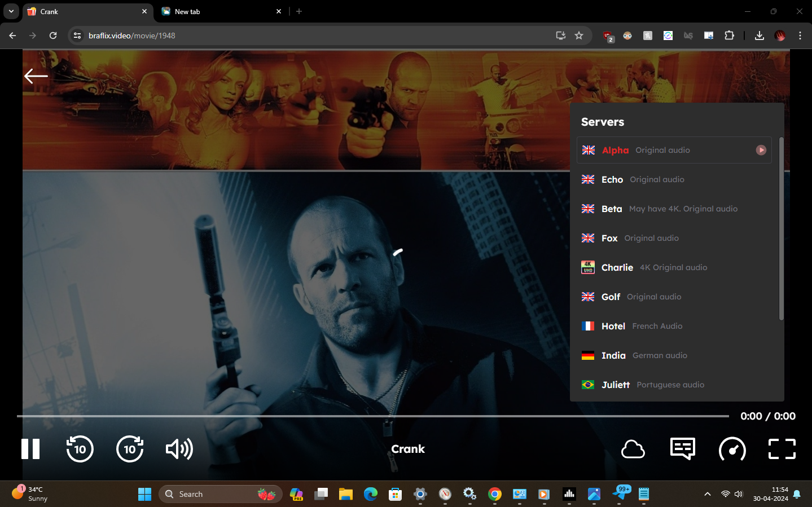Close the New tab tab
Screen dimensions: 812x507
(x=279, y=11)
